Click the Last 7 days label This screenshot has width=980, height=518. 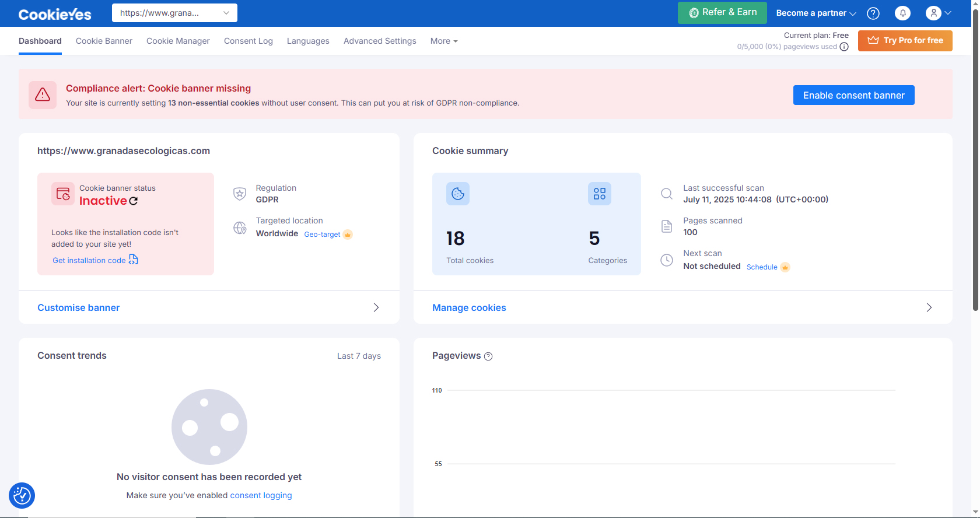[x=359, y=356]
